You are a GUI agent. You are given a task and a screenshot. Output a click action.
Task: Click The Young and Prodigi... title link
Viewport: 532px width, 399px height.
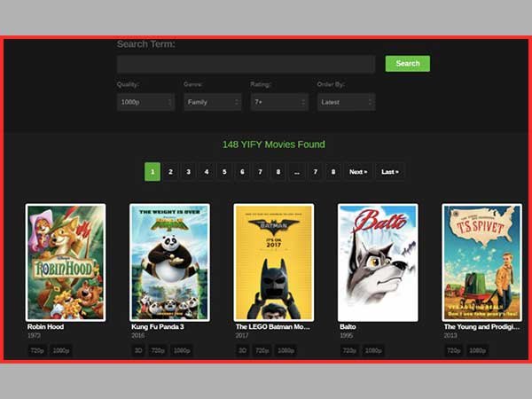pos(481,326)
